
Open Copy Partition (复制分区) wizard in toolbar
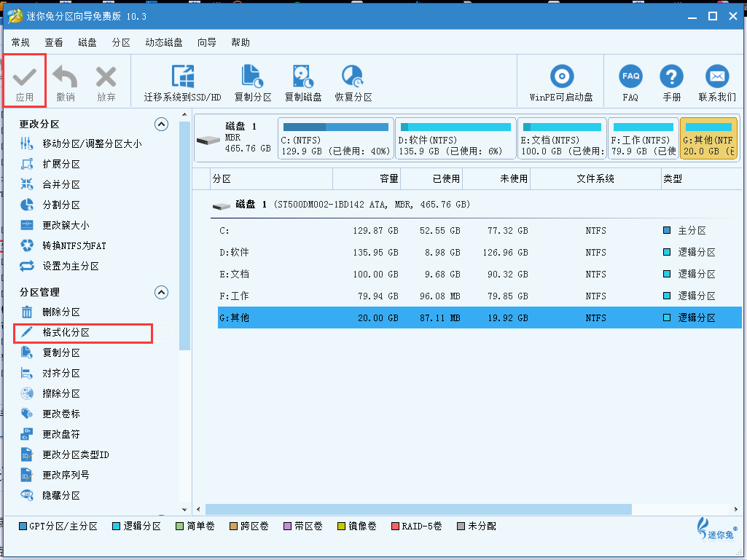click(252, 83)
